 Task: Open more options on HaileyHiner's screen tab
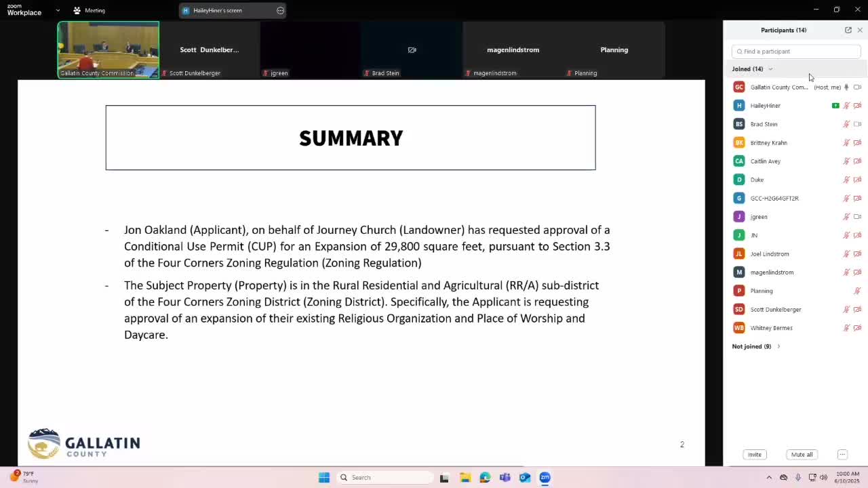tap(280, 10)
